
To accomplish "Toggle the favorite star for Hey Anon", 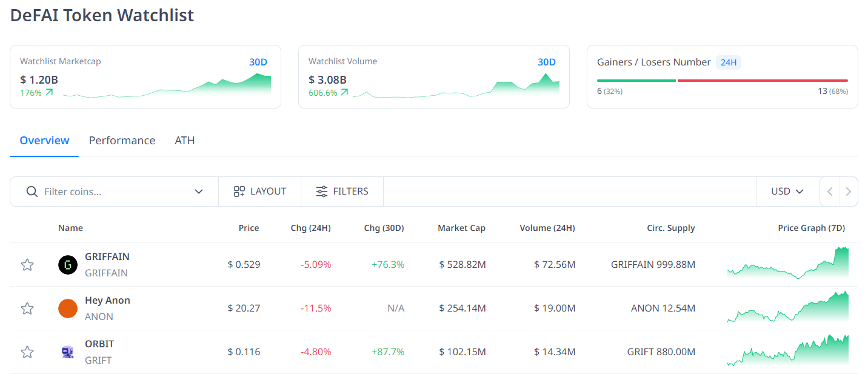I will click(27, 309).
